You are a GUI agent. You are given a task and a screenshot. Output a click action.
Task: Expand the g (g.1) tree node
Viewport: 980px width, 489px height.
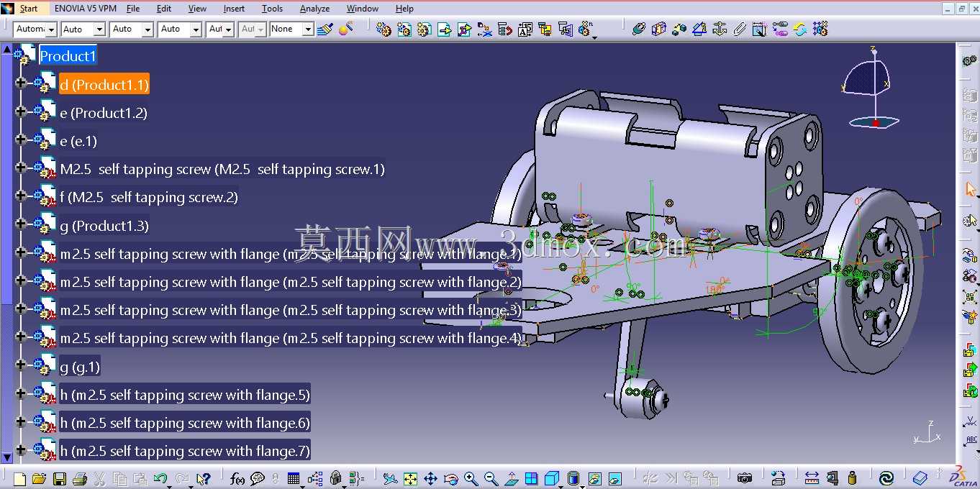tap(20, 365)
